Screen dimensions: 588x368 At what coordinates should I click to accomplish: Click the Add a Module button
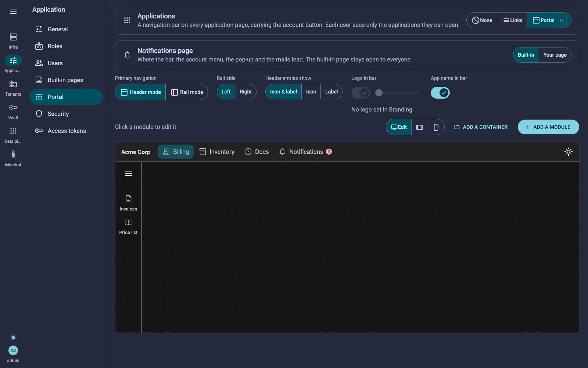[x=548, y=127]
